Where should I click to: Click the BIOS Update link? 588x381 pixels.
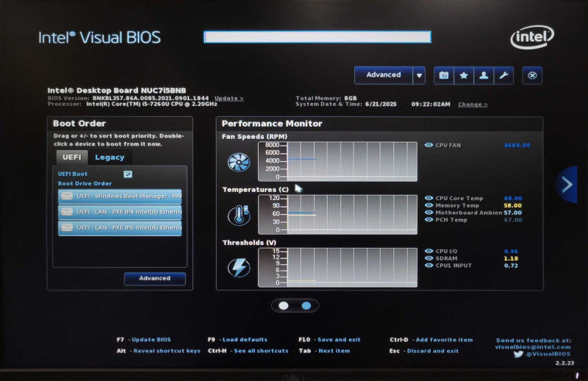(229, 99)
